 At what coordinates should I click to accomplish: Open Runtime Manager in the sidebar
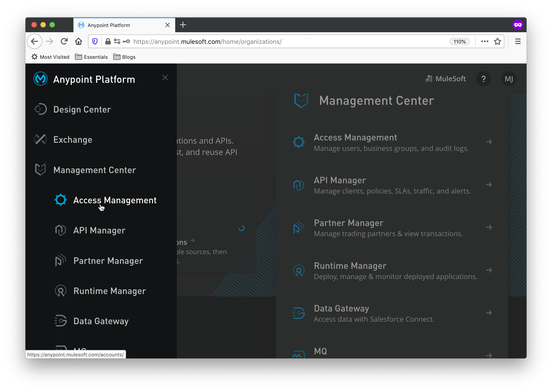coord(110,291)
